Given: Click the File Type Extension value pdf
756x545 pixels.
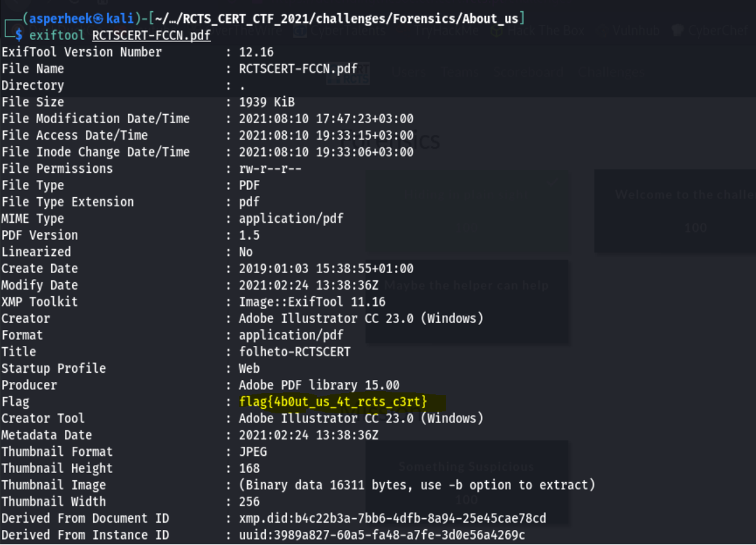Looking at the screenshot, I should (x=249, y=202).
